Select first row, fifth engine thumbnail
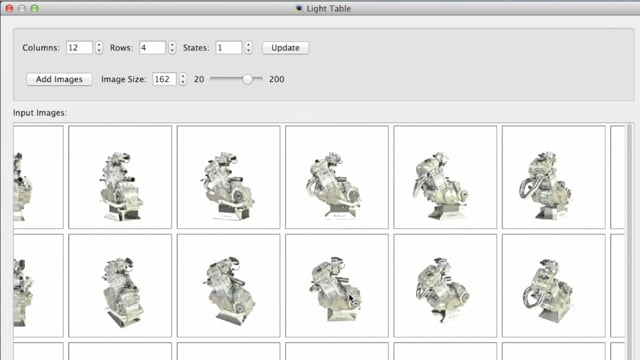 tap(445, 177)
